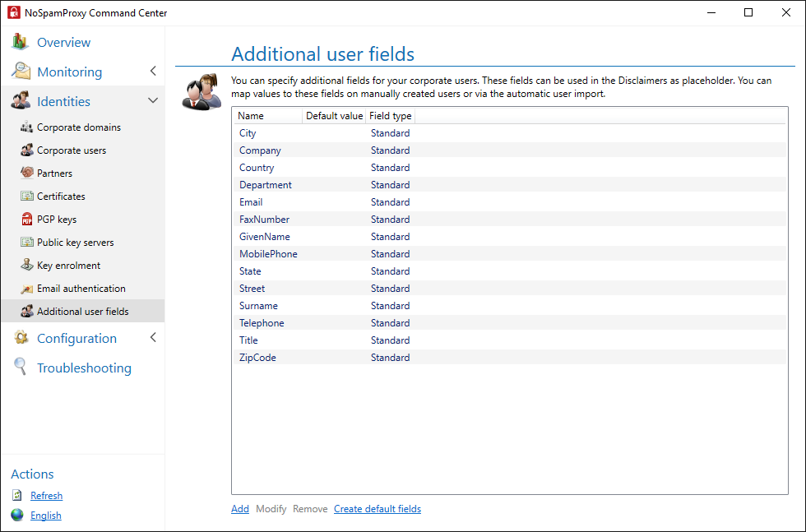Select the City field row
Viewport: 806px width, 532px height.
click(x=510, y=133)
